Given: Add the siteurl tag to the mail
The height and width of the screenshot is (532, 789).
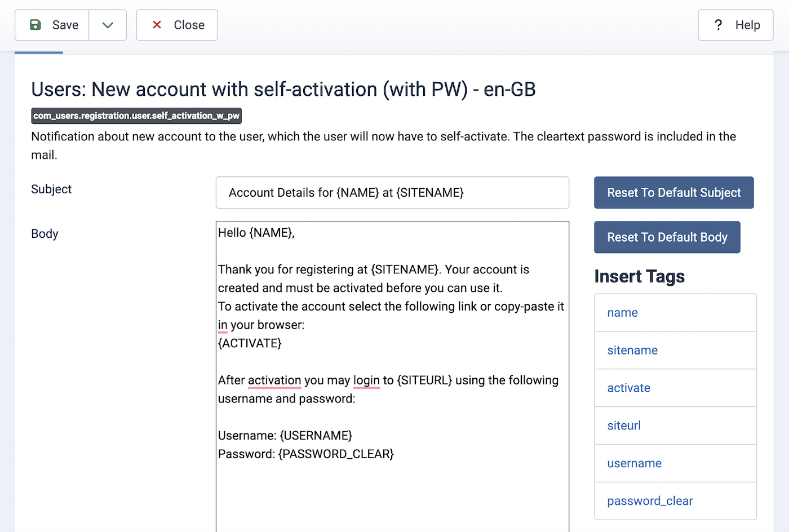Looking at the screenshot, I should (624, 426).
